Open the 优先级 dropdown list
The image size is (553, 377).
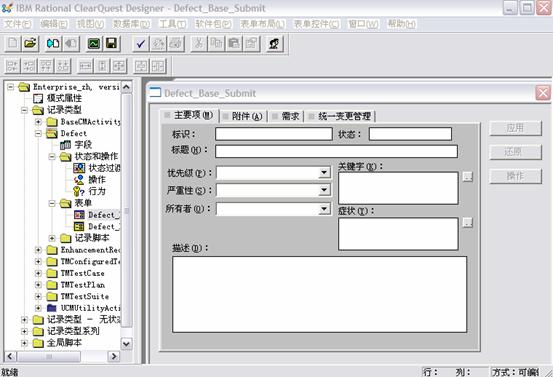[324, 172]
